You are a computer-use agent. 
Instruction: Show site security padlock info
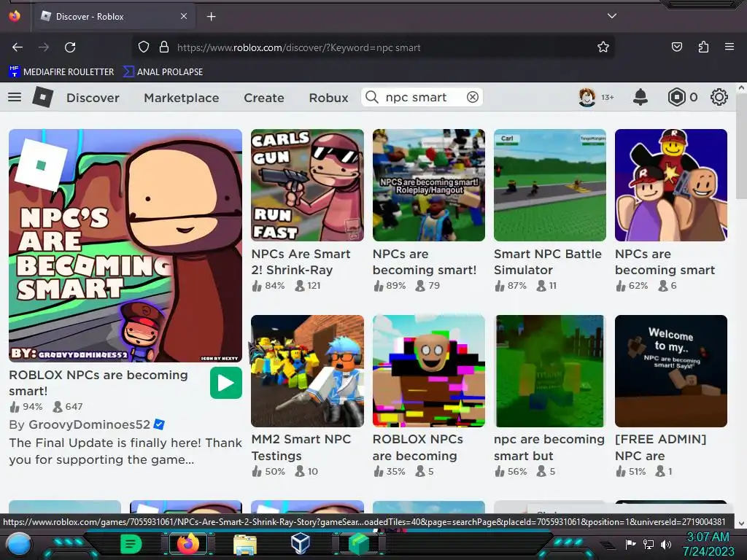[x=164, y=47]
